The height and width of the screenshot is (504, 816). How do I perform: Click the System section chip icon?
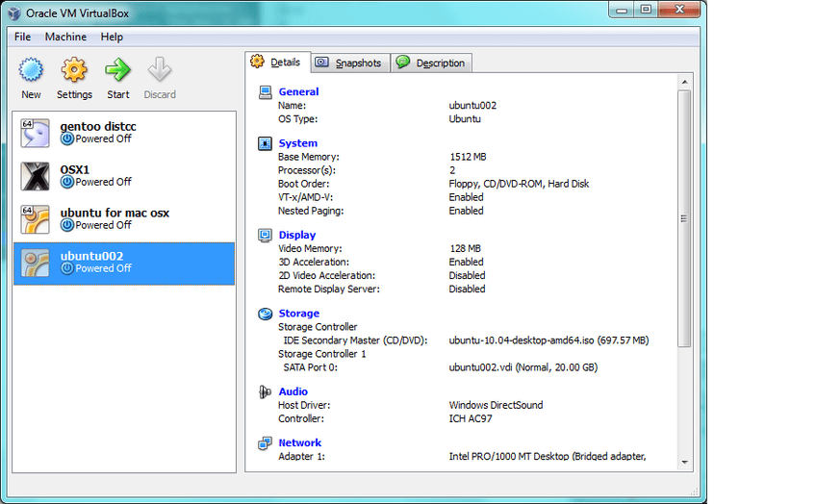tap(265, 143)
